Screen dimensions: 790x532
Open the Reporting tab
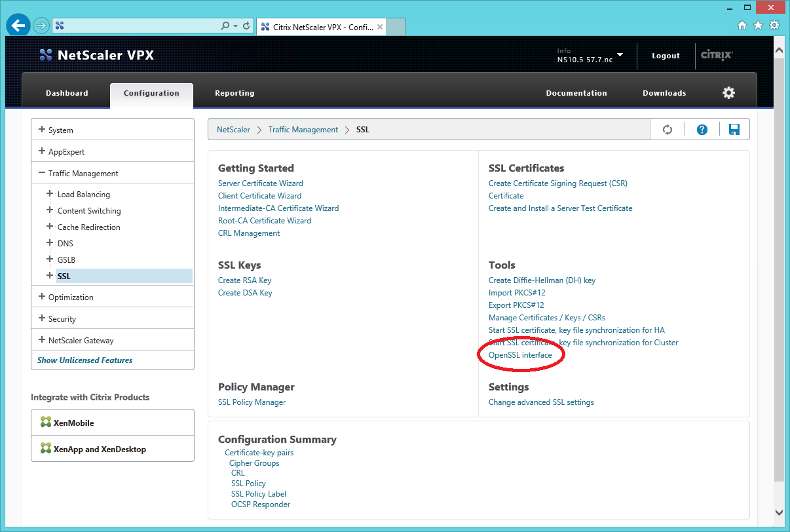(235, 93)
